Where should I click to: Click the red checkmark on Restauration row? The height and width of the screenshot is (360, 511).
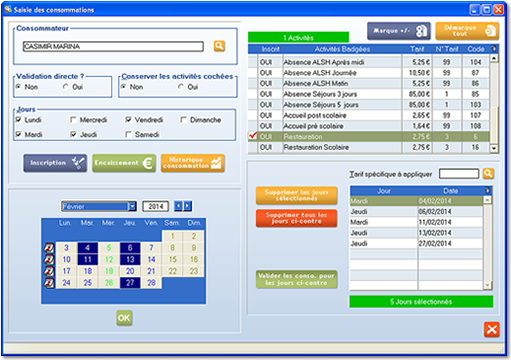(x=253, y=136)
